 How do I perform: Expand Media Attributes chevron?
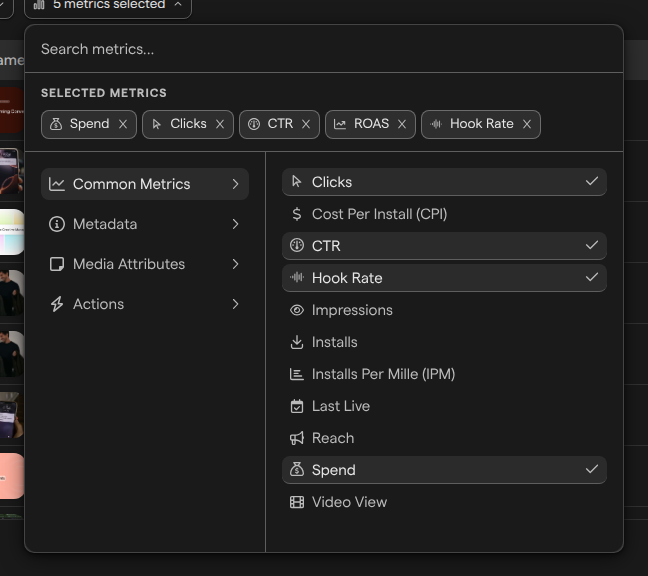coord(236,264)
